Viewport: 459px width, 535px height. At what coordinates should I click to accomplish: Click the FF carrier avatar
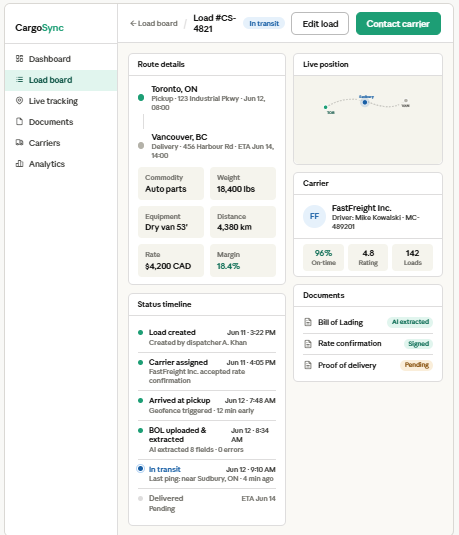click(x=314, y=216)
